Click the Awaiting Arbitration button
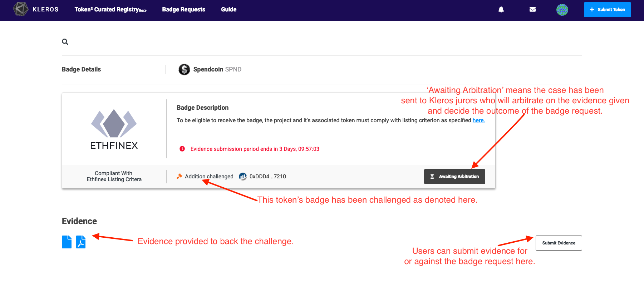644x282 pixels. click(x=454, y=177)
